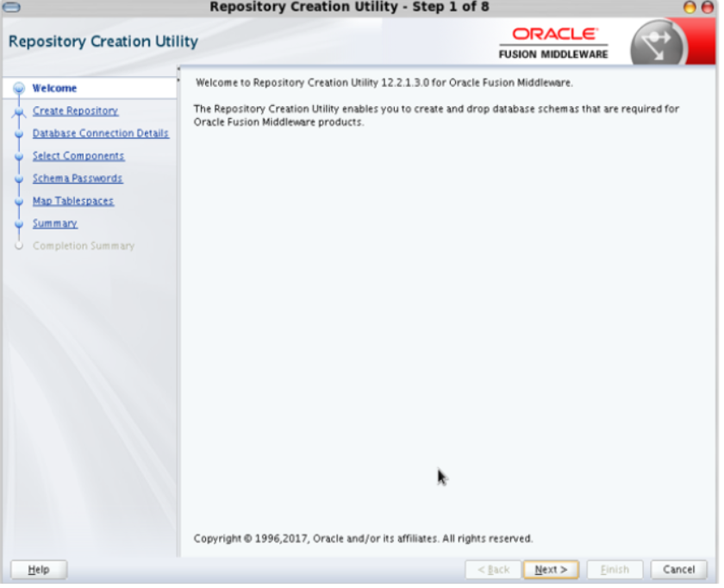The width and height of the screenshot is (724, 588).
Task: Close window with the red title bar button
Action: point(708,7)
